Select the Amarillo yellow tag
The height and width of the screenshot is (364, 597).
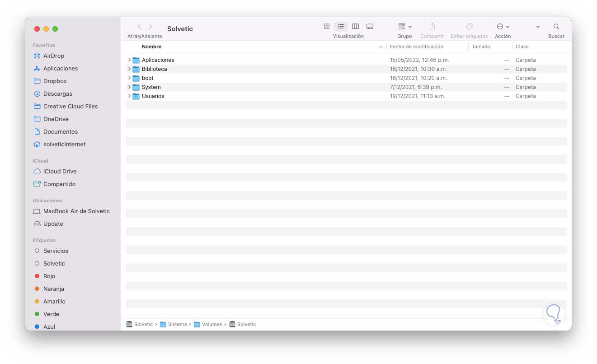click(49, 302)
